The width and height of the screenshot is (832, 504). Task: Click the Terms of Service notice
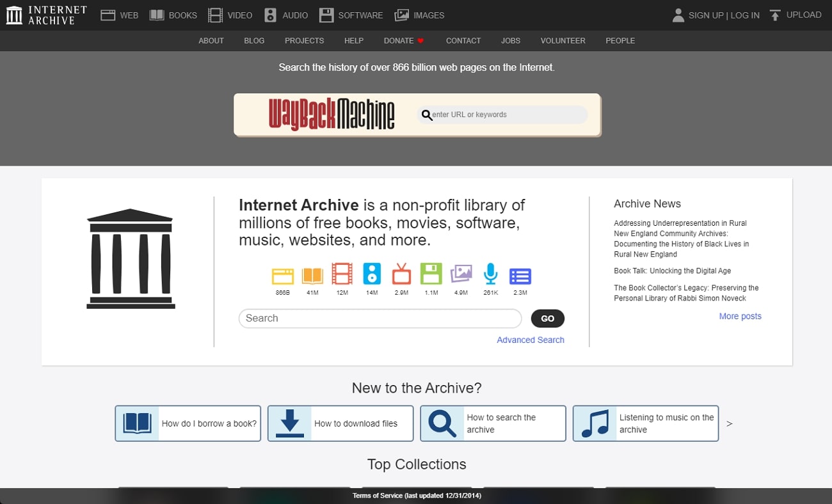click(x=417, y=496)
